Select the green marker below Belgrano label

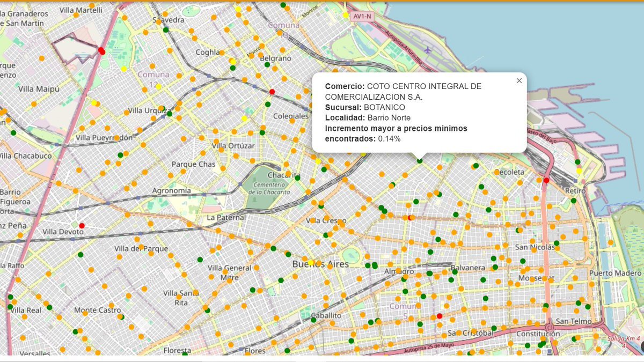267,65
